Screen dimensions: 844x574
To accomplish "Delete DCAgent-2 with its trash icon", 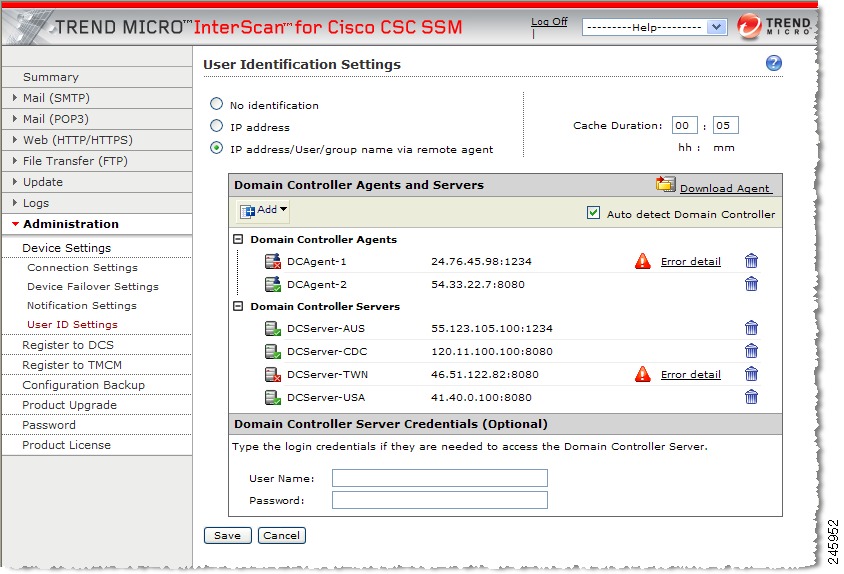I will tap(751, 284).
